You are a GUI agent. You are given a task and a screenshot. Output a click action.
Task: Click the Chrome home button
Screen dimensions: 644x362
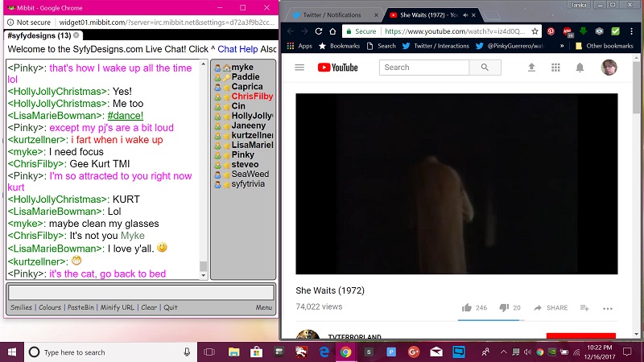(x=332, y=31)
